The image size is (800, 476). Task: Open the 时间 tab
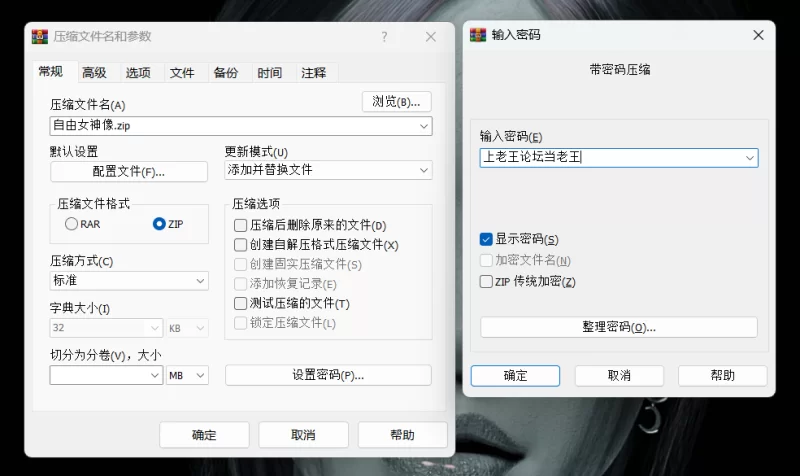pos(270,73)
